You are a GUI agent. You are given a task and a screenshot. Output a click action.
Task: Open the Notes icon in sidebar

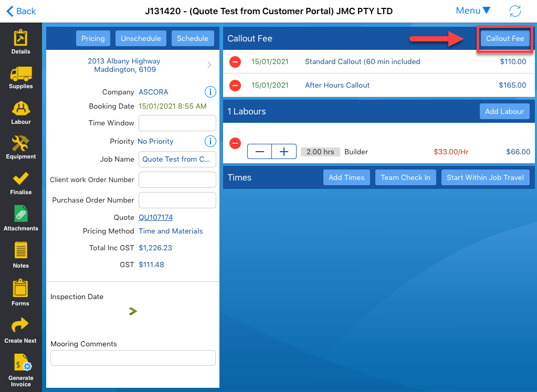pos(21,251)
